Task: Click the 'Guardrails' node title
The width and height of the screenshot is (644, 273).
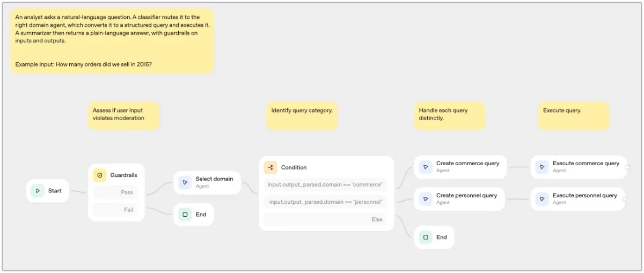Action: (x=124, y=175)
